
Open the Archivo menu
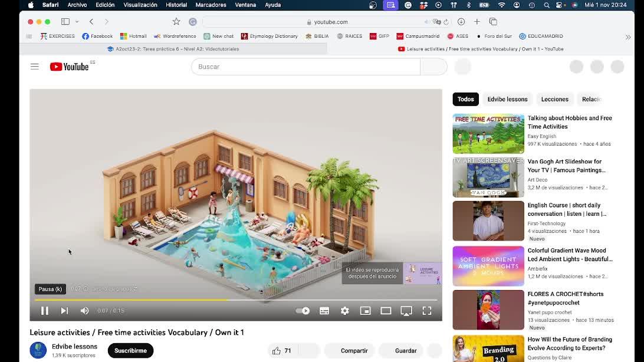(77, 5)
